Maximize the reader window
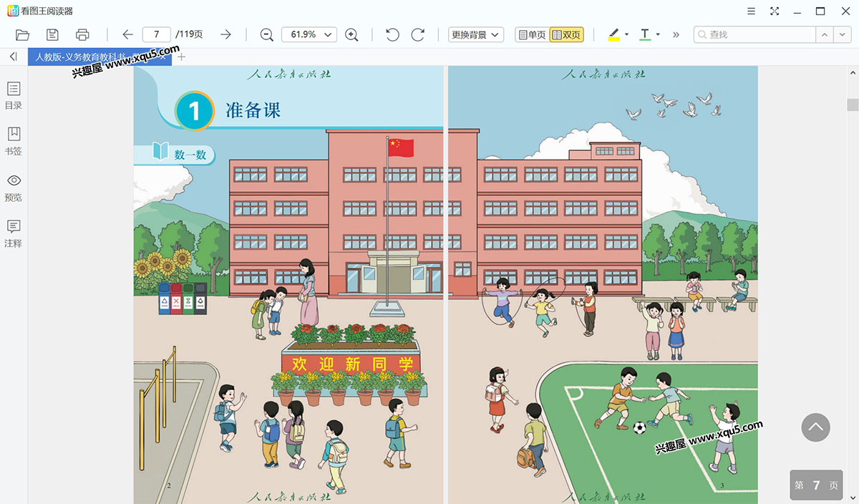This screenshot has height=504, width=859. pyautogui.click(x=821, y=11)
